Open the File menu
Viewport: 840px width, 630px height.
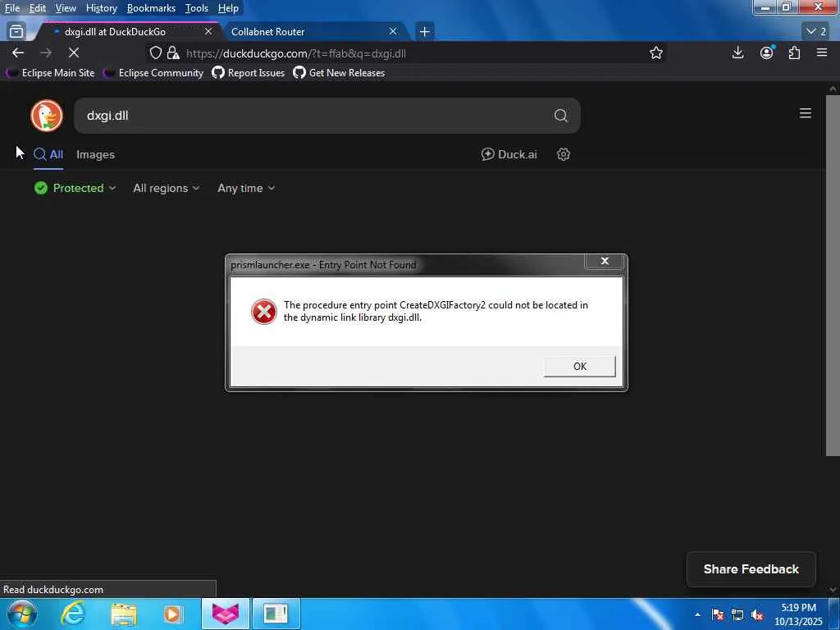coord(11,8)
